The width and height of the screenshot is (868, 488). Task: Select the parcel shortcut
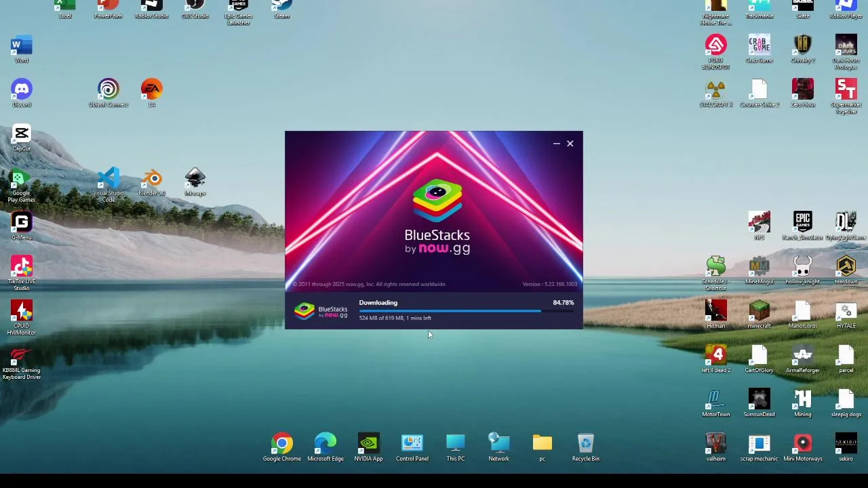[846, 359]
